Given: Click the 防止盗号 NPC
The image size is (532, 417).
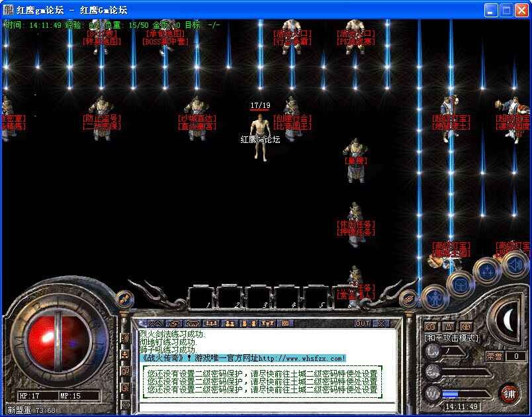Looking at the screenshot, I should tap(101, 118).
